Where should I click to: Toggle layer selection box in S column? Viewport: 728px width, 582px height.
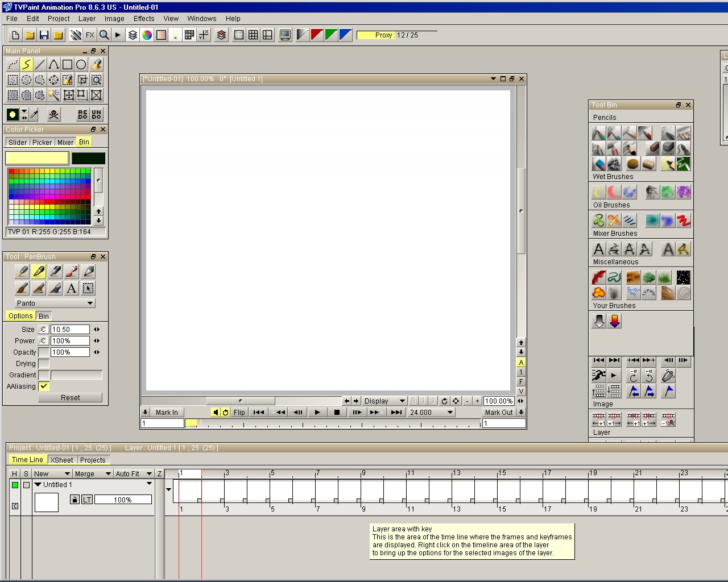coord(26,485)
